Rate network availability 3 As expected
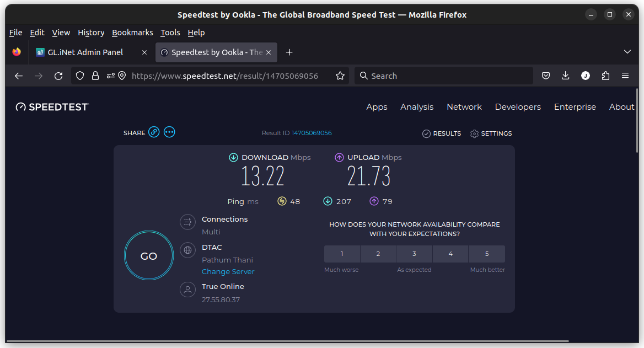This screenshot has height=348, width=644. (414, 254)
